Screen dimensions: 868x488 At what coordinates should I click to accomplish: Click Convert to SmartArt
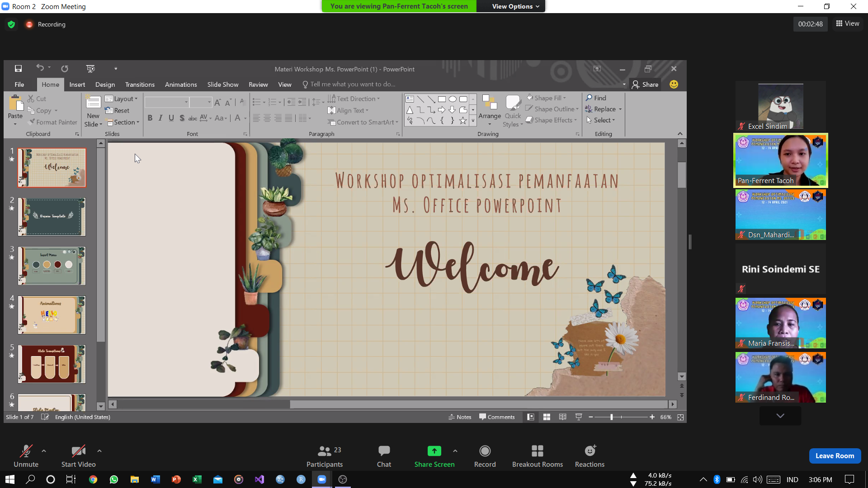(363, 122)
